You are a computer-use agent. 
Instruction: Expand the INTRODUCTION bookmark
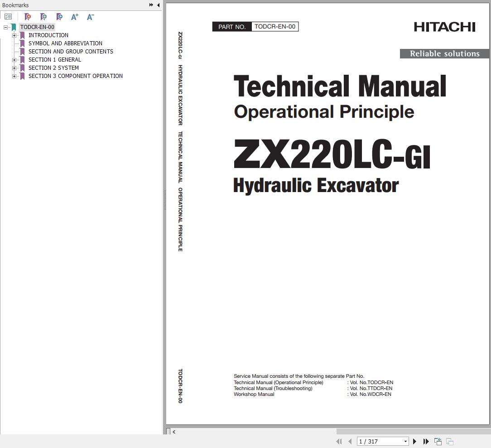(x=14, y=35)
